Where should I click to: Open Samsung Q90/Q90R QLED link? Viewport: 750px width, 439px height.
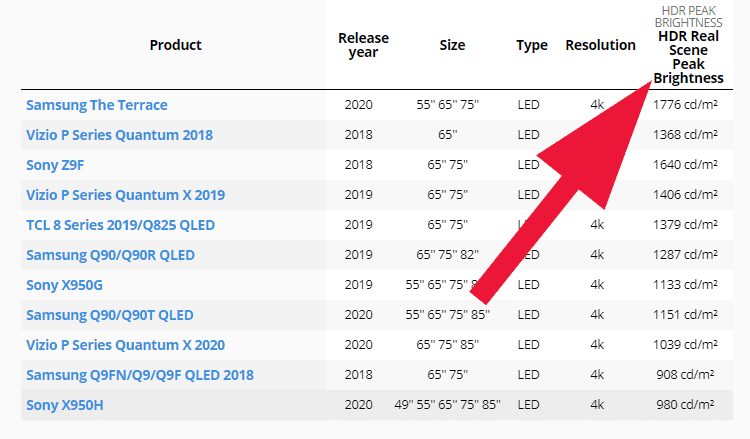[110, 255]
